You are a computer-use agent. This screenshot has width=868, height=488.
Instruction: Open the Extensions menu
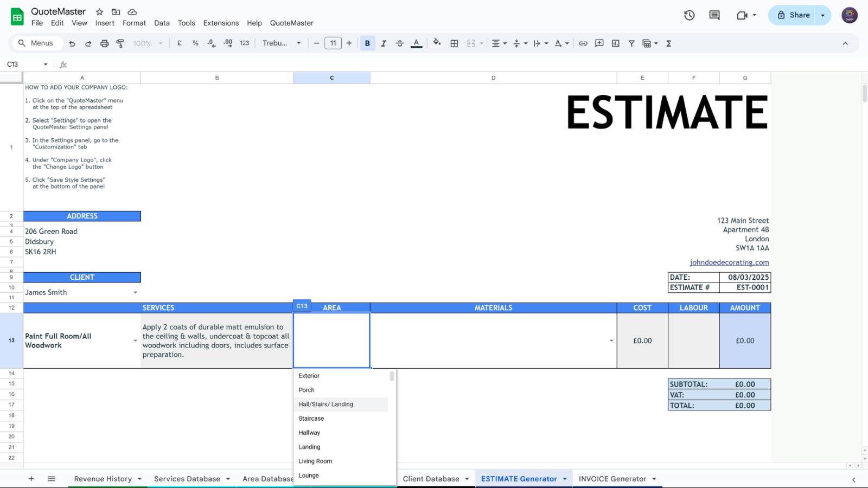(221, 23)
